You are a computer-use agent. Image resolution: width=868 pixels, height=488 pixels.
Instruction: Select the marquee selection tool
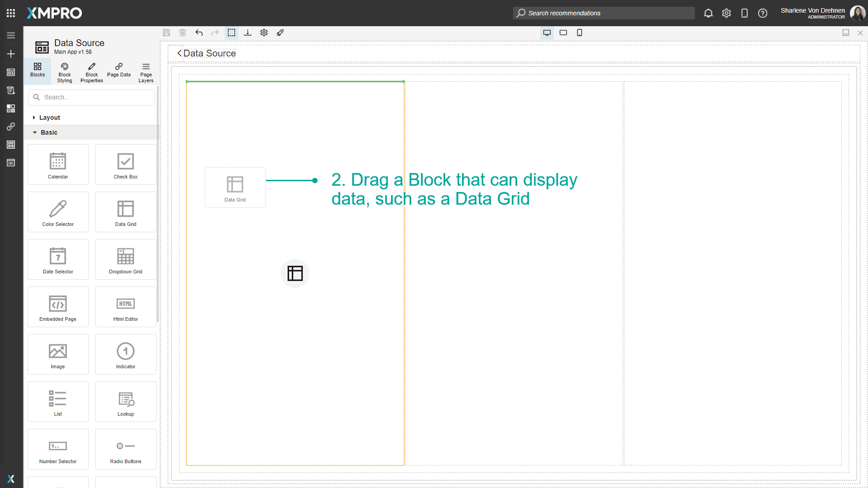tap(231, 33)
